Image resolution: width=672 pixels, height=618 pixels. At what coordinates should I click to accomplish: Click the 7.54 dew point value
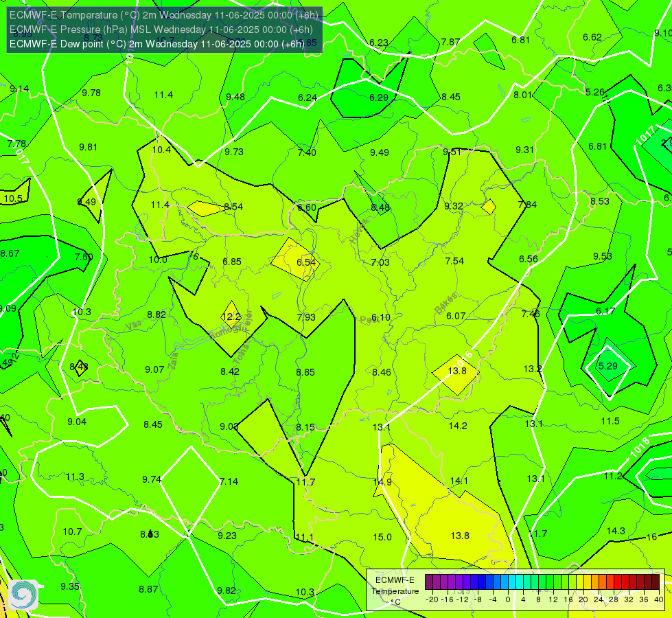pos(454,261)
